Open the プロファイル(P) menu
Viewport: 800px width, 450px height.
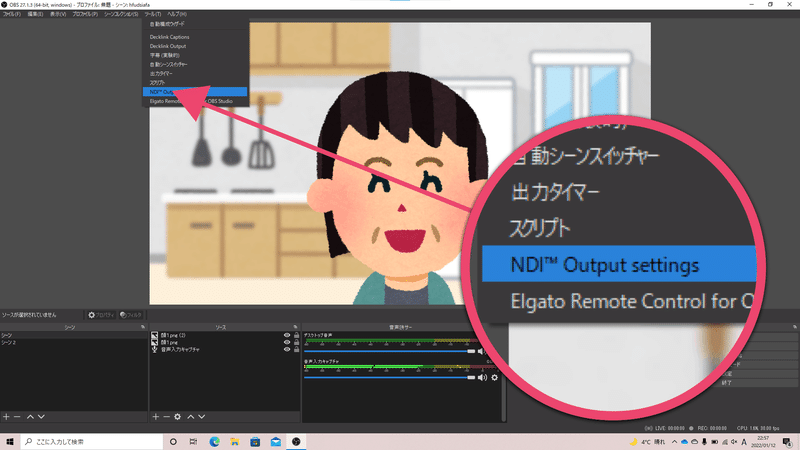pos(85,14)
